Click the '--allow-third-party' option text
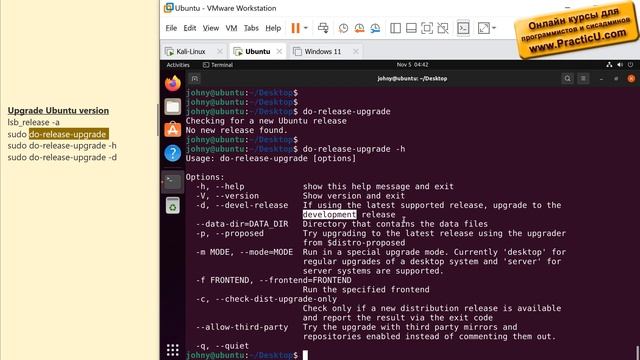 click(242, 327)
